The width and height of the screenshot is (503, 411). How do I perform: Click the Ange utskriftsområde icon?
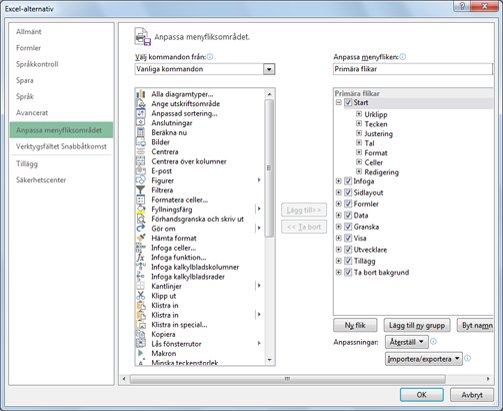[141, 104]
